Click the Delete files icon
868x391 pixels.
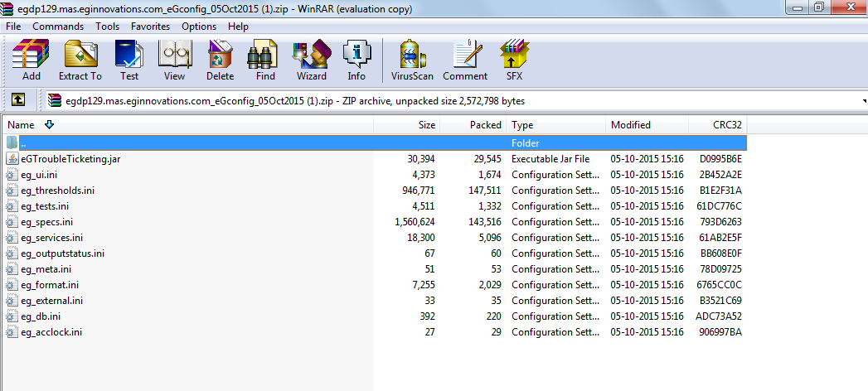coord(221,54)
